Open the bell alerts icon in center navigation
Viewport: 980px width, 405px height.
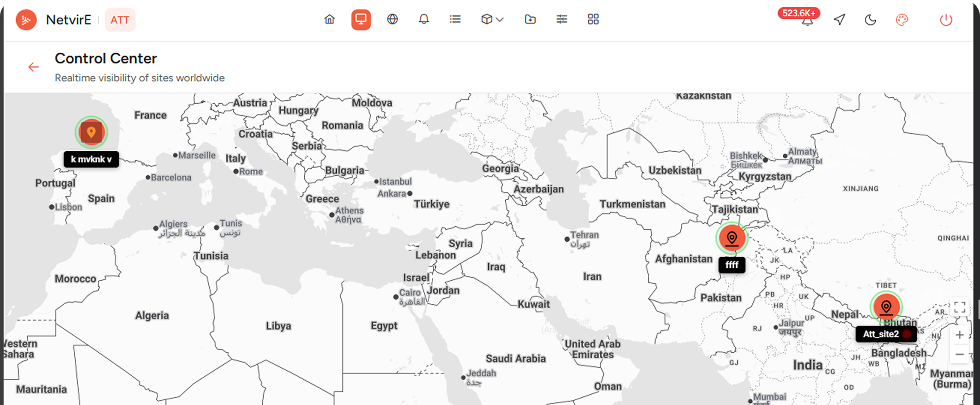[x=424, y=19]
